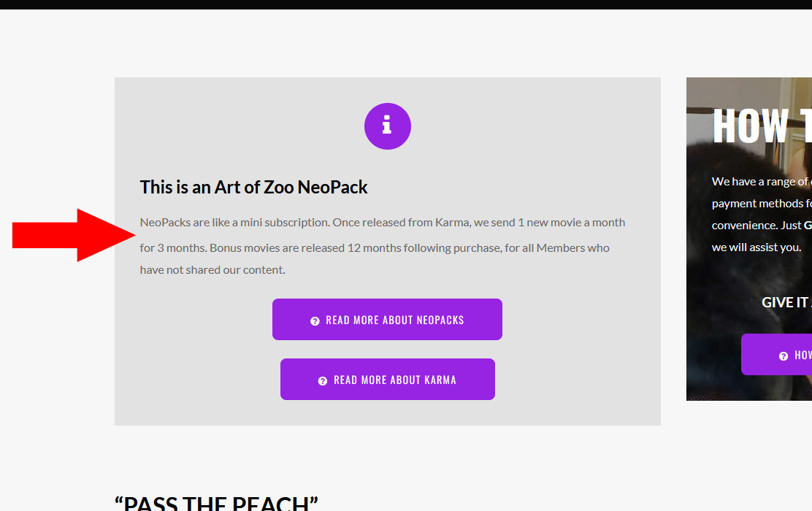812x511 pixels.
Task: Open Read More About Karma
Action: point(387,379)
